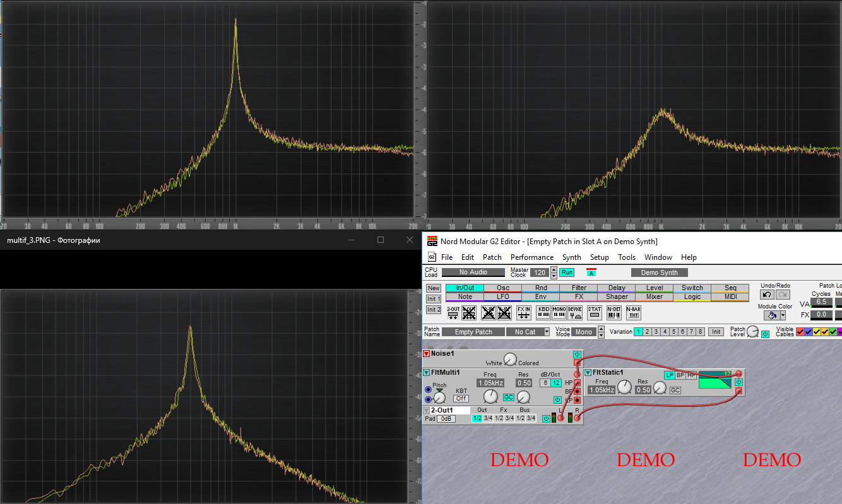Select the FX IN module icon
This screenshot has height=504, width=842.
(524, 312)
